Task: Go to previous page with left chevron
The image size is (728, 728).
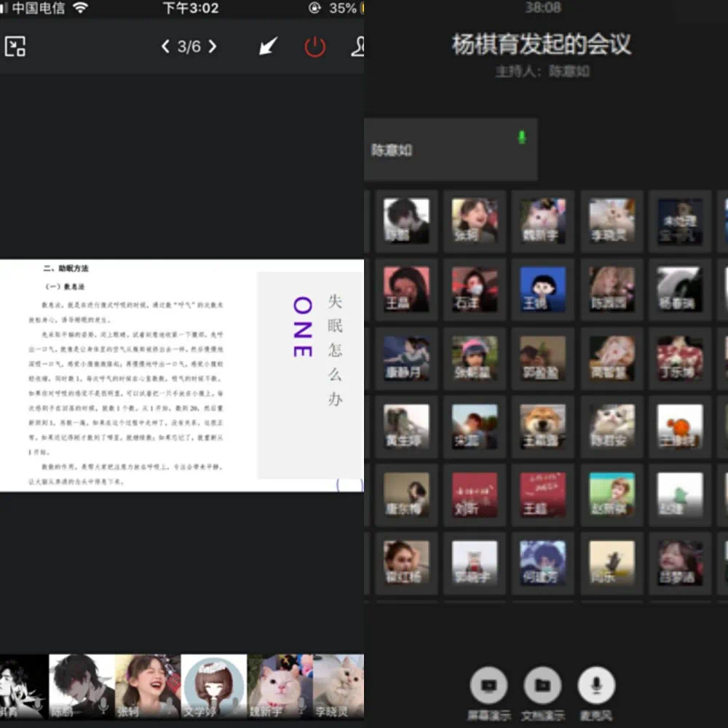Action: point(166,47)
